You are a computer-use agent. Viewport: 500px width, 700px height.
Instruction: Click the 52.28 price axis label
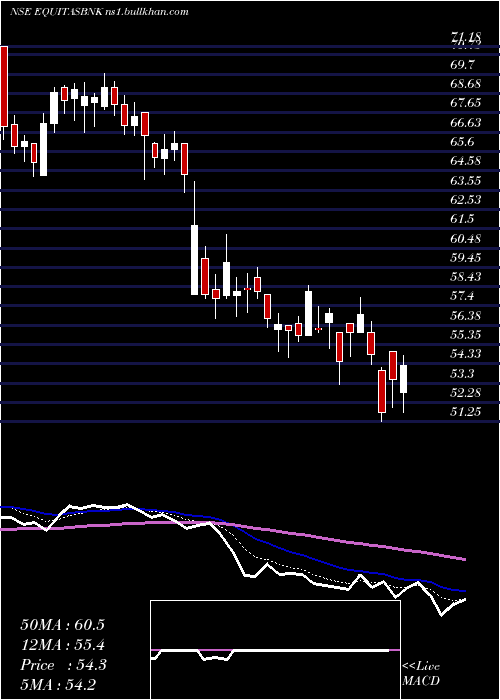[466, 393]
